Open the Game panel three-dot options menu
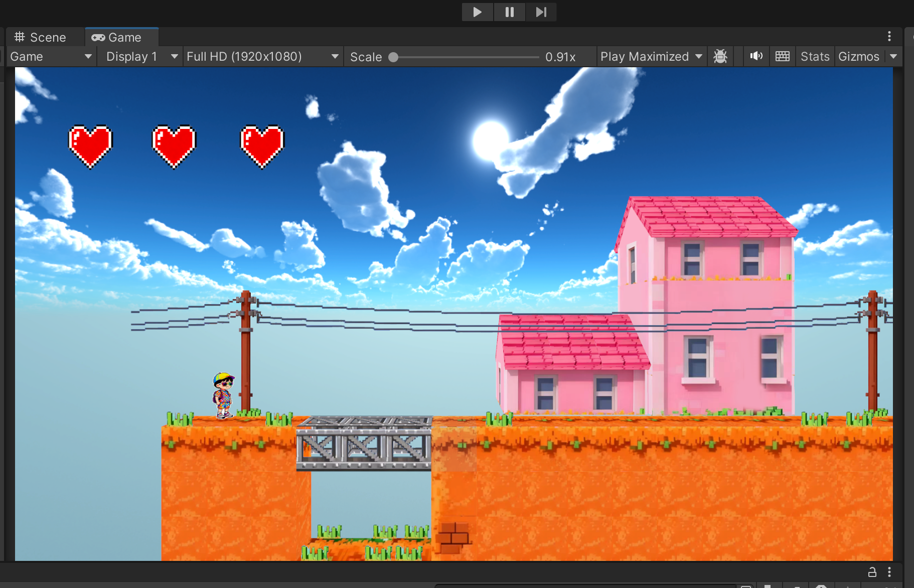 coord(889,36)
